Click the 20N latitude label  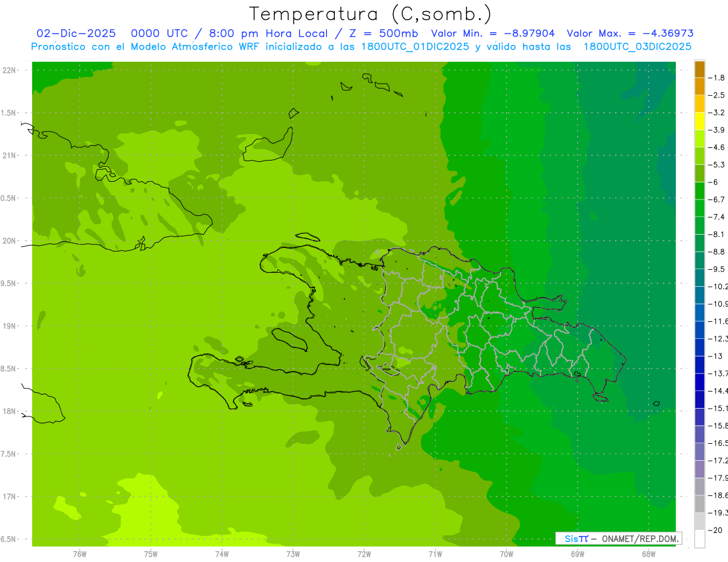coord(9,241)
